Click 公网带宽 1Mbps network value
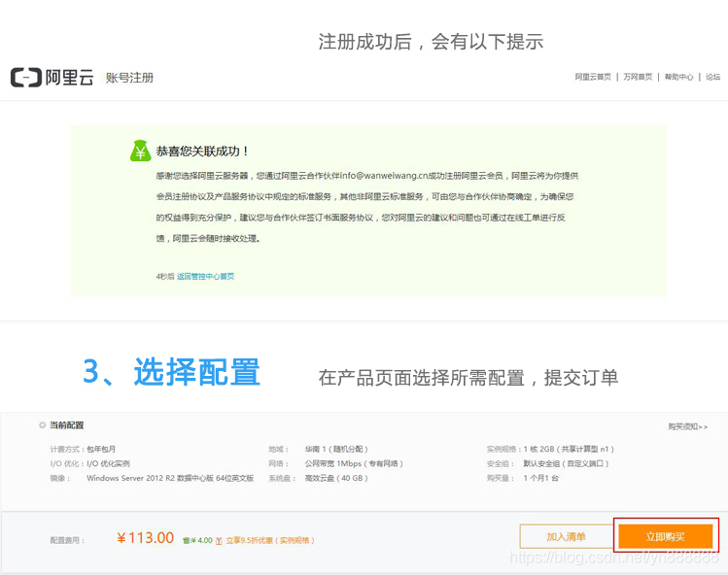The image size is (728, 575). [x=354, y=463]
